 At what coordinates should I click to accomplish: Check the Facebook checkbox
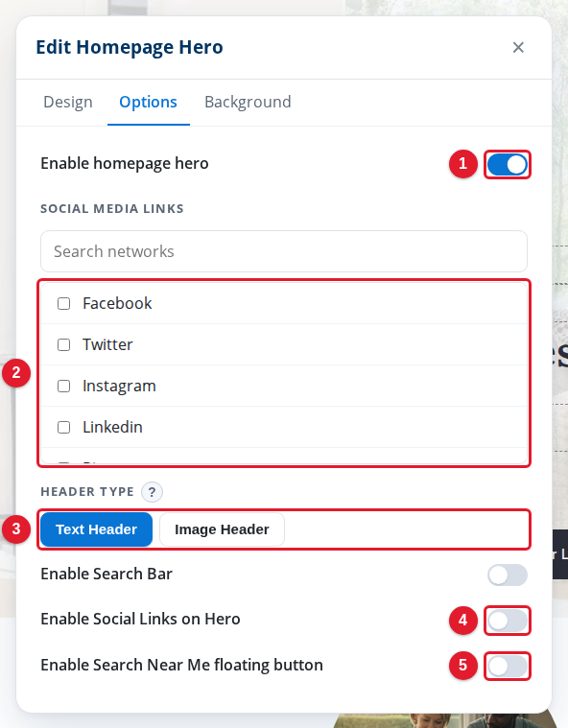click(x=63, y=304)
